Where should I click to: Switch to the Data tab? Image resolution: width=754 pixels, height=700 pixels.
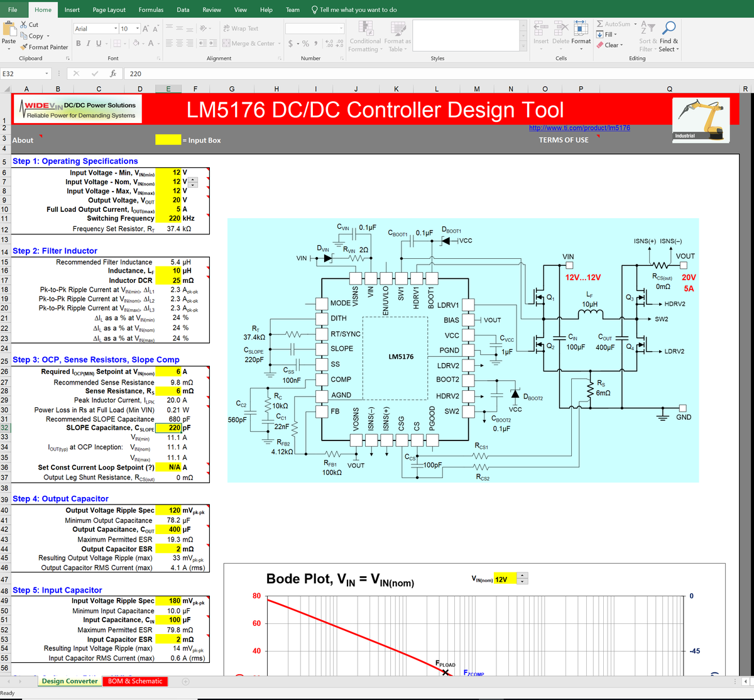point(183,9)
